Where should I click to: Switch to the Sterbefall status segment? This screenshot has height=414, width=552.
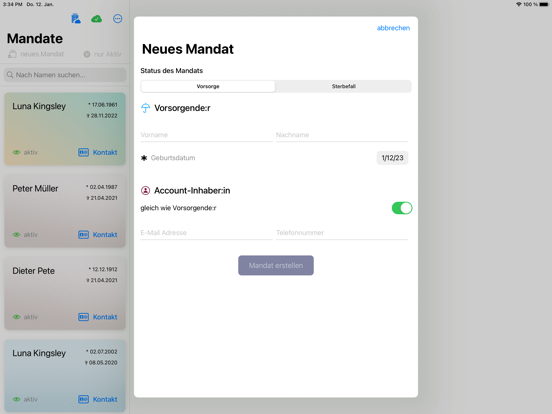click(x=344, y=86)
